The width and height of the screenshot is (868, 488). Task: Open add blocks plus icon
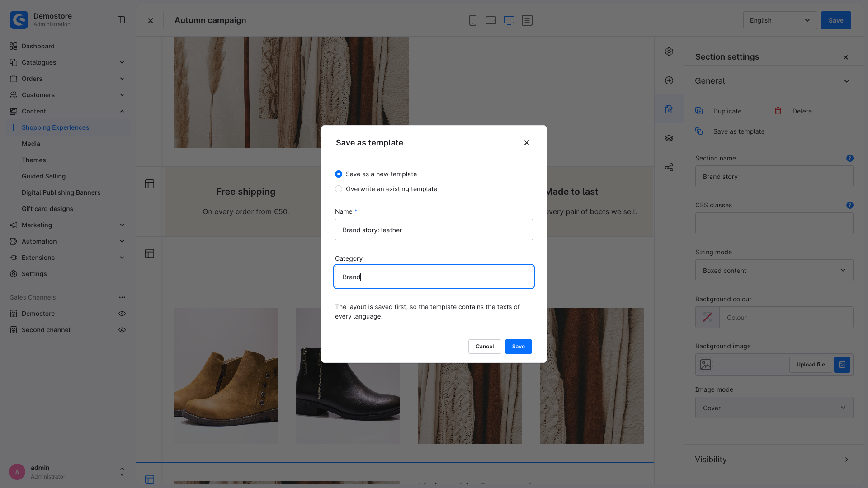tap(669, 80)
